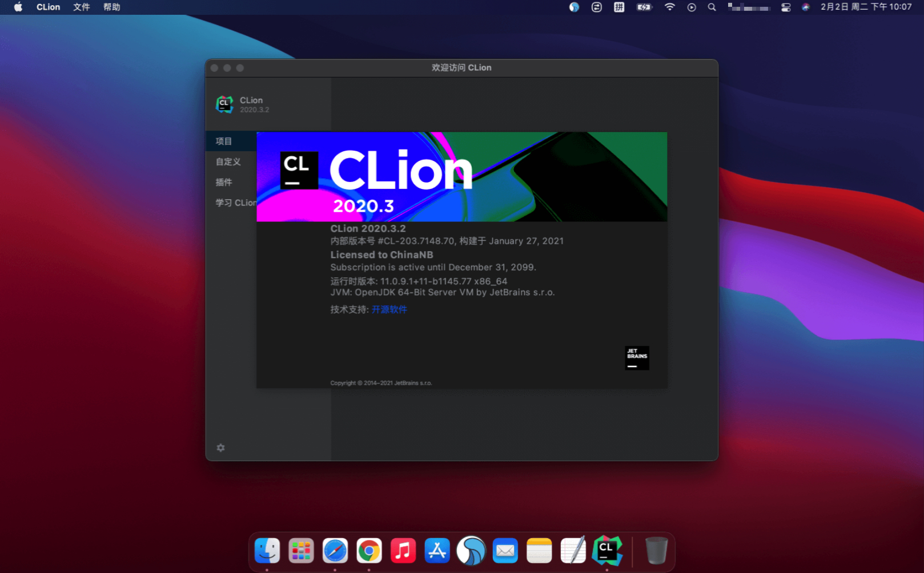Viewport: 924px width, 573px height.
Task: Open the 开源软件 link
Action: (389, 309)
